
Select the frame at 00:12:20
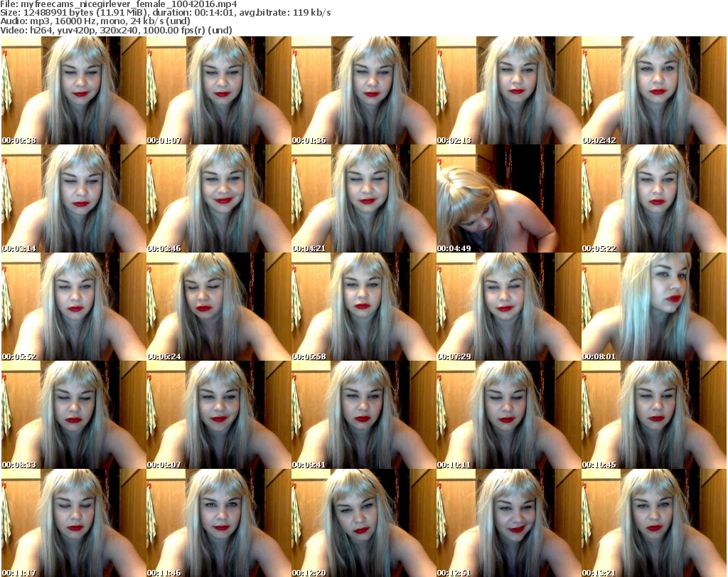(x=363, y=523)
